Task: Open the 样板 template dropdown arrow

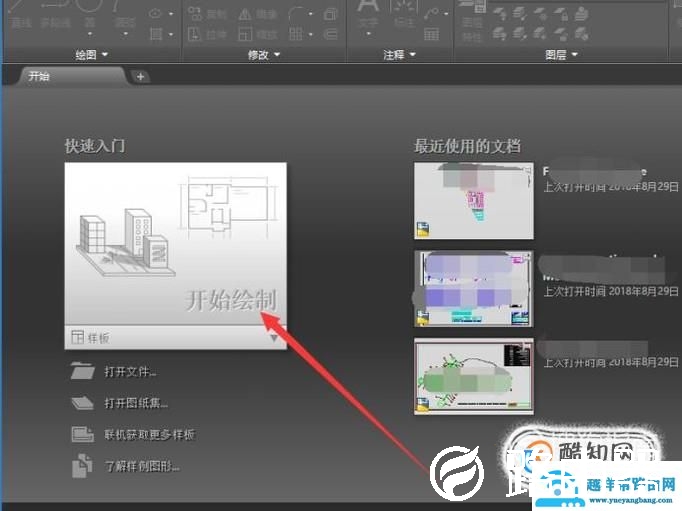Action: pos(273,338)
